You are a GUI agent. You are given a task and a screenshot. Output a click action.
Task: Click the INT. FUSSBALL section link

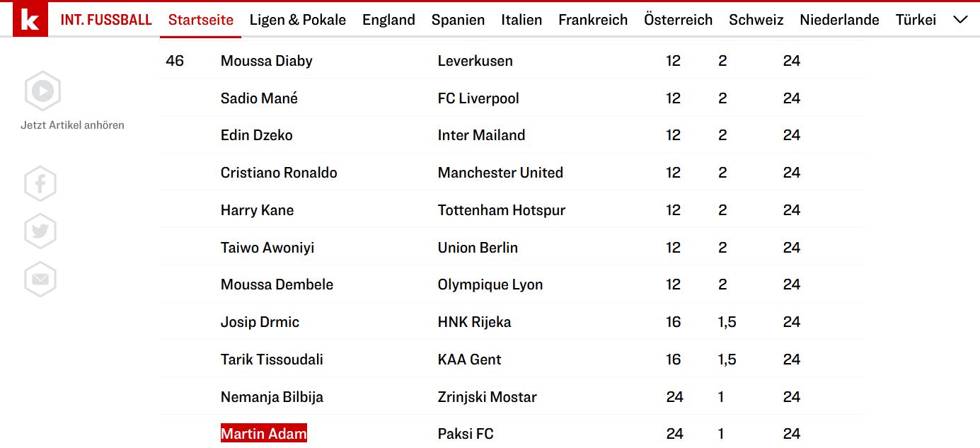pyautogui.click(x=106, y=20)
